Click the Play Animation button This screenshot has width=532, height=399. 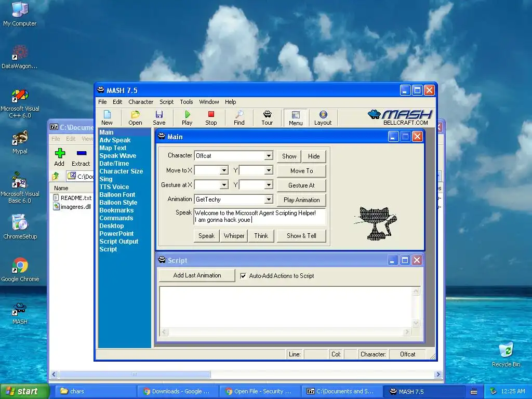[302, 200]
